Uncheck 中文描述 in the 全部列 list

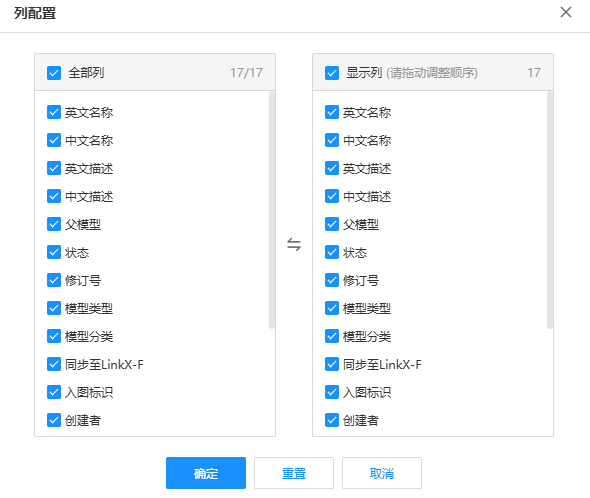click(54, 196)
